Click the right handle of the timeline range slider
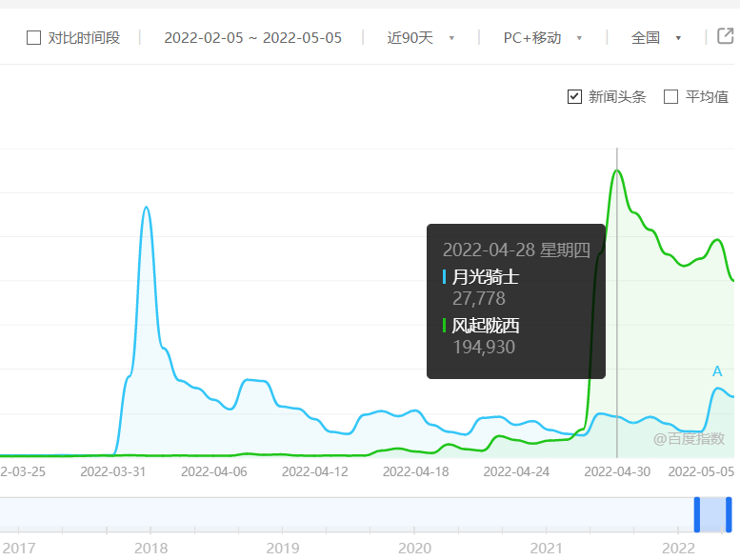Image resolution: width=740 pixels, height=560 pixels. (x=729, y=514)
